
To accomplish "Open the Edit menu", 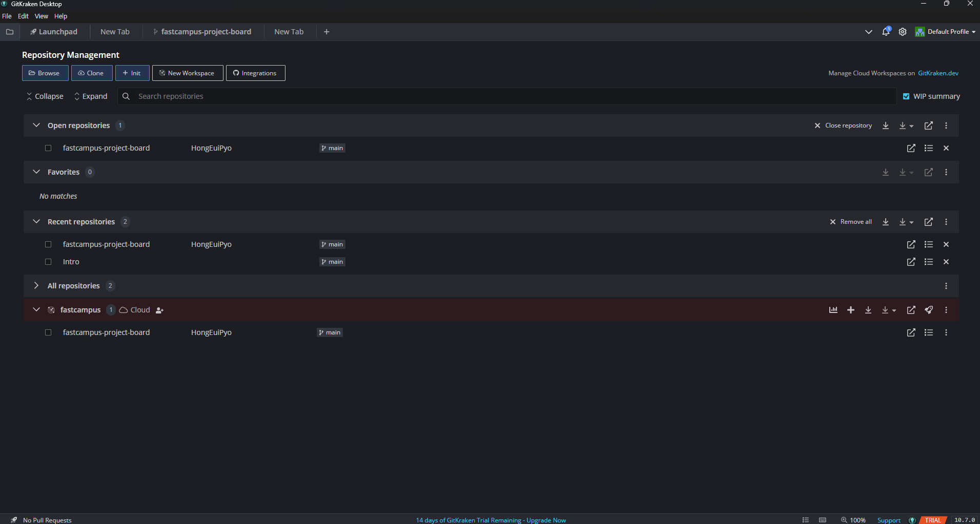I will (23, 16).
